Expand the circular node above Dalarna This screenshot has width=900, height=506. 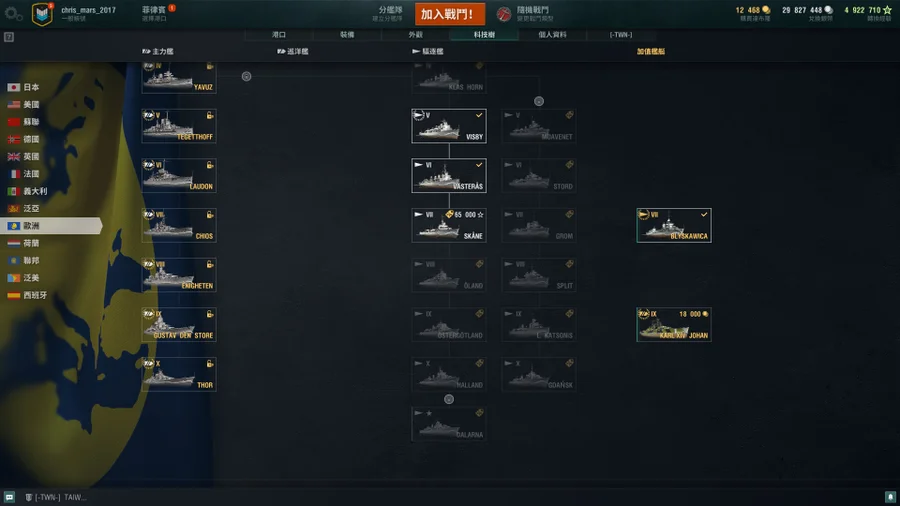pyautogui.click(x=449, y=399)
